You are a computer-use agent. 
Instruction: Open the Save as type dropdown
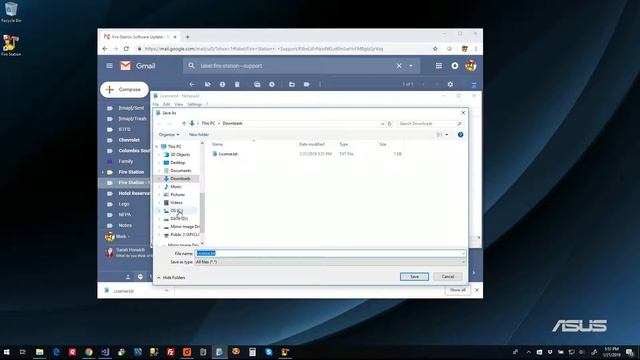[330, 262]
